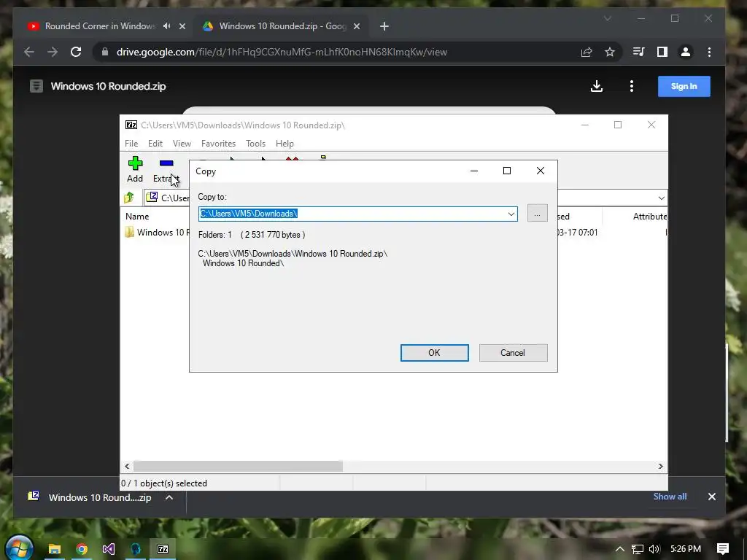Click the 7-Zip taskbar icon

point(163,549)
